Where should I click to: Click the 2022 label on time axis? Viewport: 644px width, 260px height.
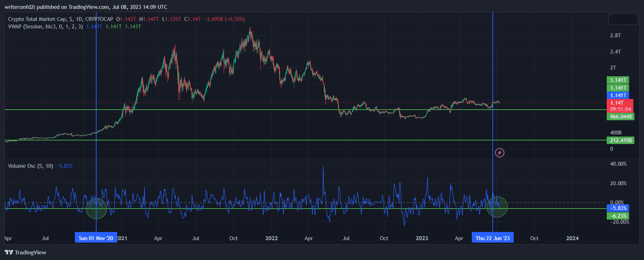(x=272, y=238)
